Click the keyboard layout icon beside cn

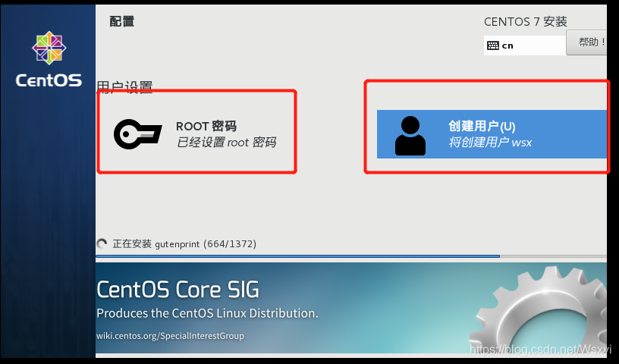click(x=492, y=45)
